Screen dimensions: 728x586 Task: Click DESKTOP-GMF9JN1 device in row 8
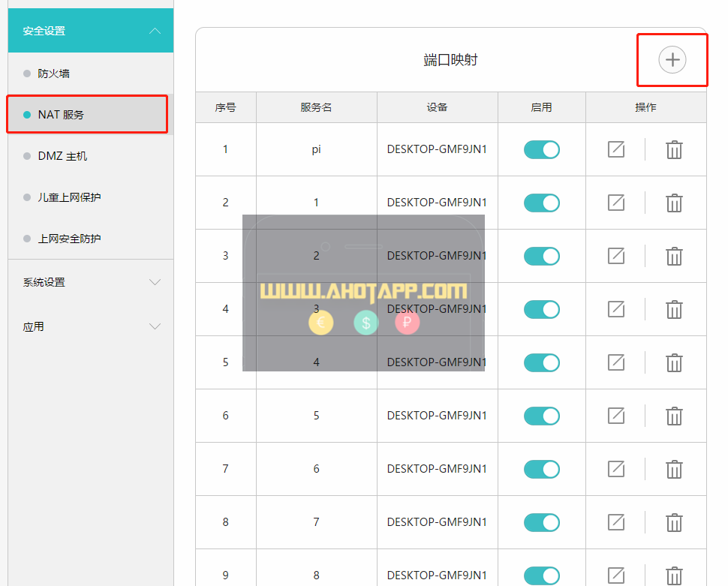(x=437, y=522)
